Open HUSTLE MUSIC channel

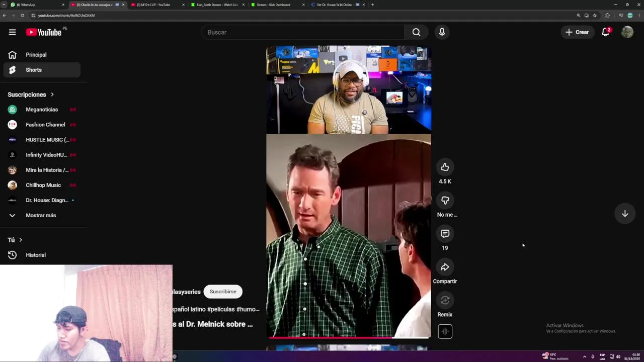pyautogui.click(x=42, y=140)
